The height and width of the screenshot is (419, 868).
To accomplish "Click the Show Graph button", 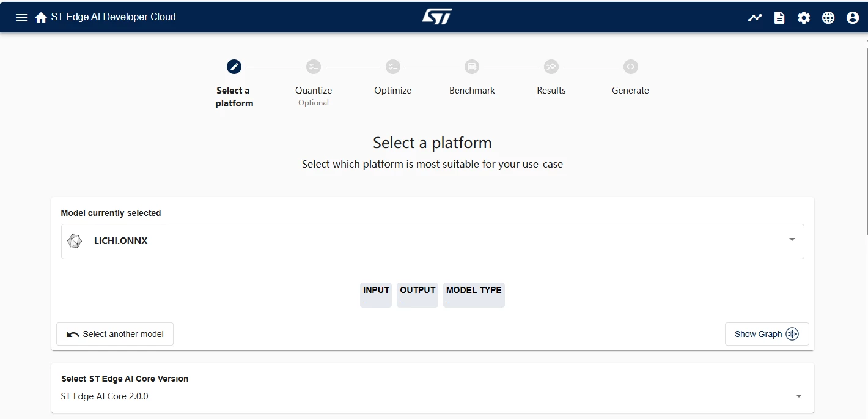I will 767,334.
